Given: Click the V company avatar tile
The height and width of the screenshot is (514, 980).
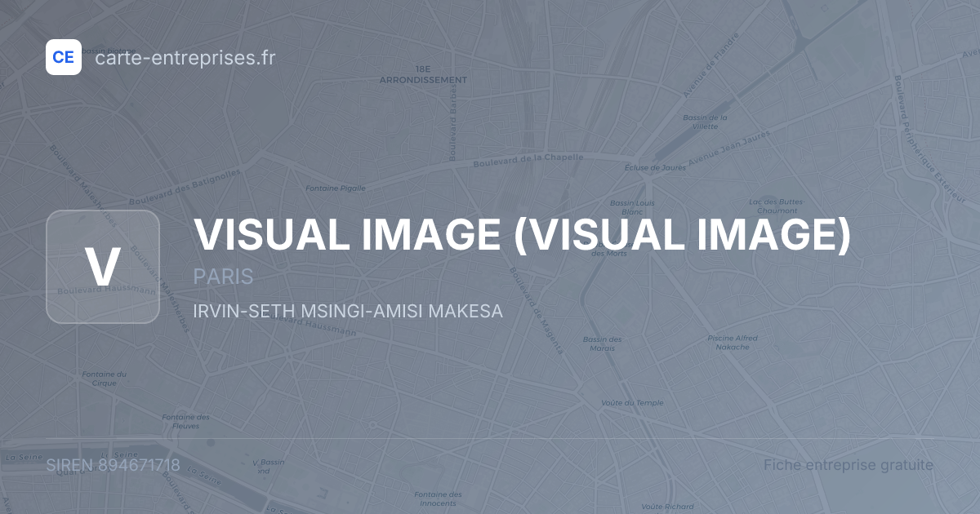Looking at the screenshot, I should click(103, 267).
